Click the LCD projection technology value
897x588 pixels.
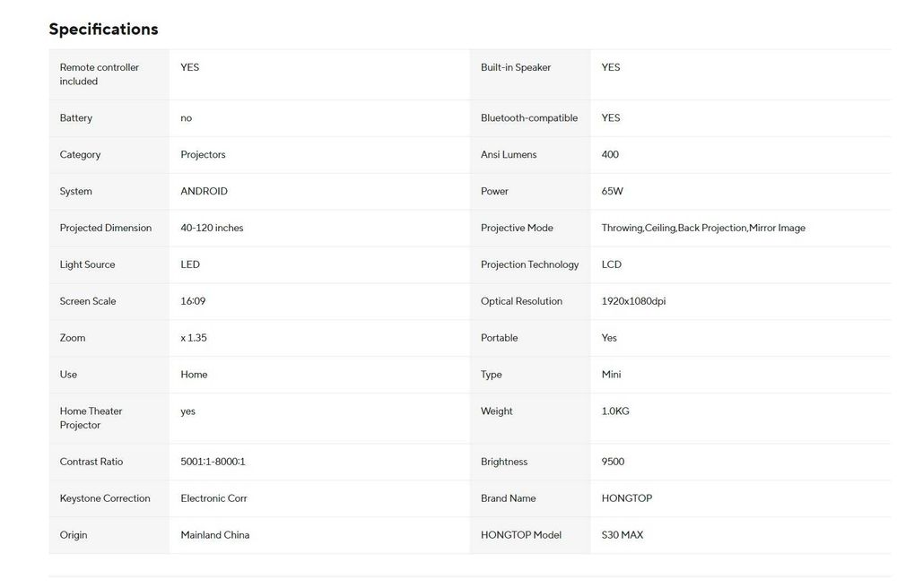click(611, 265)
